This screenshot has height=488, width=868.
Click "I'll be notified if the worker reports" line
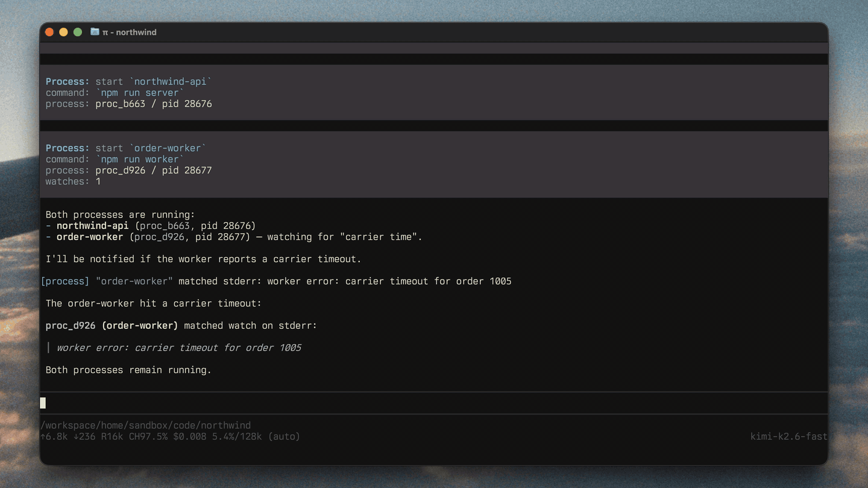coord(204,259)
